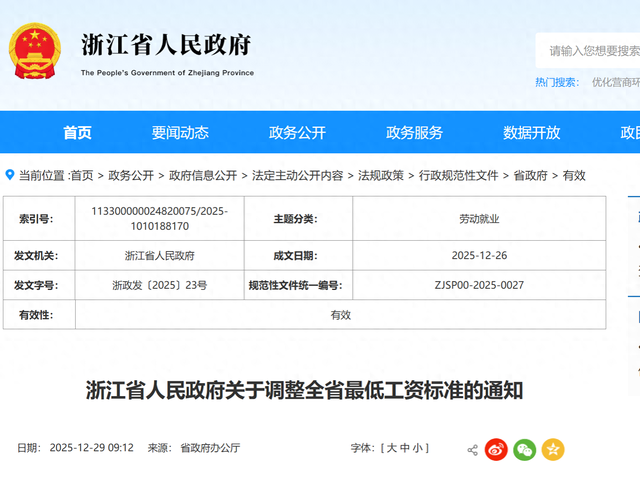Image resolution: width=640 pixels, height=483 pixels.
Task: Click the notice title about 最低工资标准
Action: [x=304, y=390]
